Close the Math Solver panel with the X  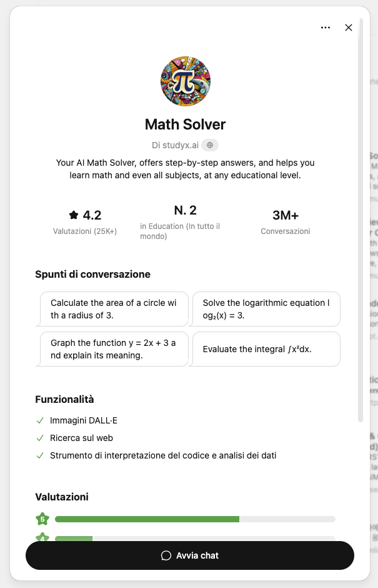point(348,28)
